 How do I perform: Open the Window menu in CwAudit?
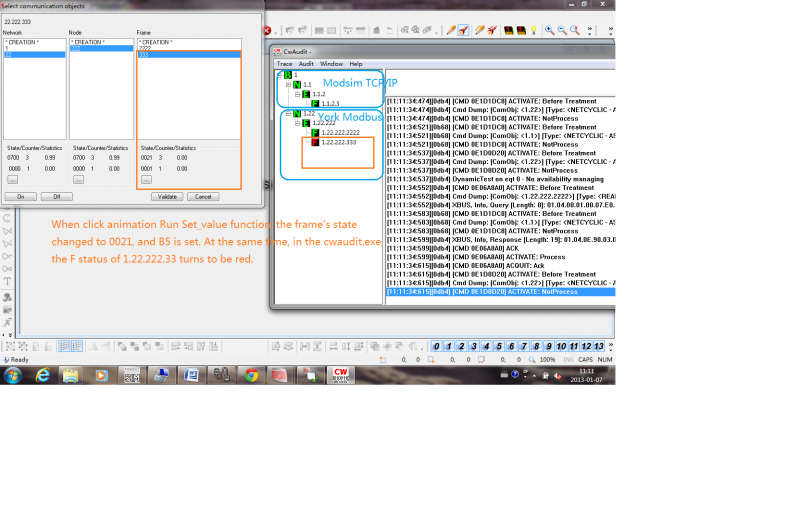(331, 64)
